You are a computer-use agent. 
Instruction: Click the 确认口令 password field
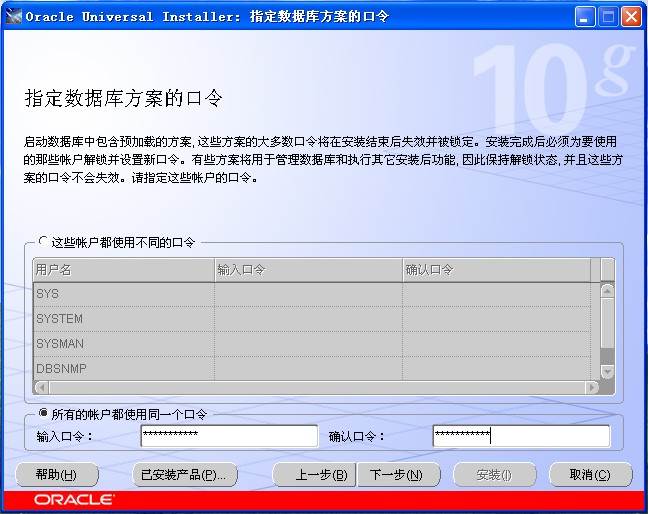point(521,436)
